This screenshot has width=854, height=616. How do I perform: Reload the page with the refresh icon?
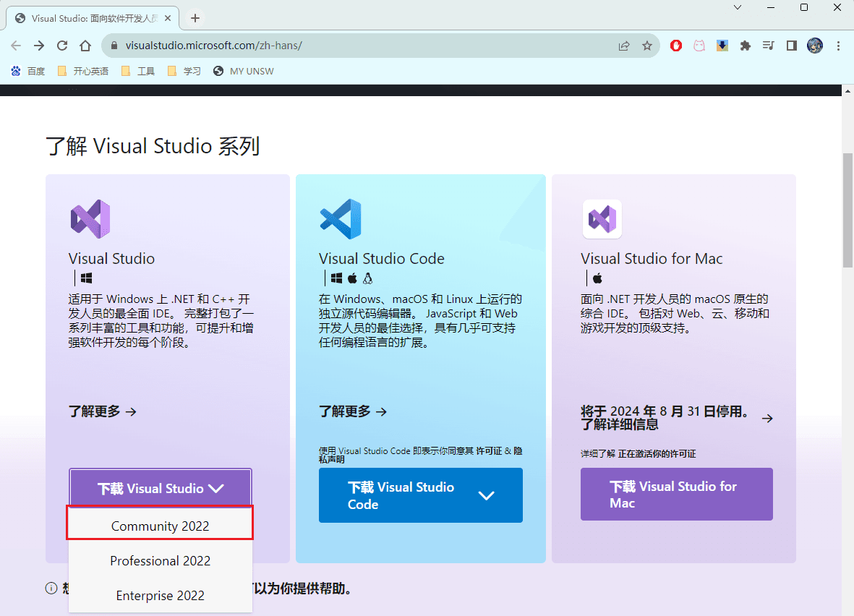[62, 46]
